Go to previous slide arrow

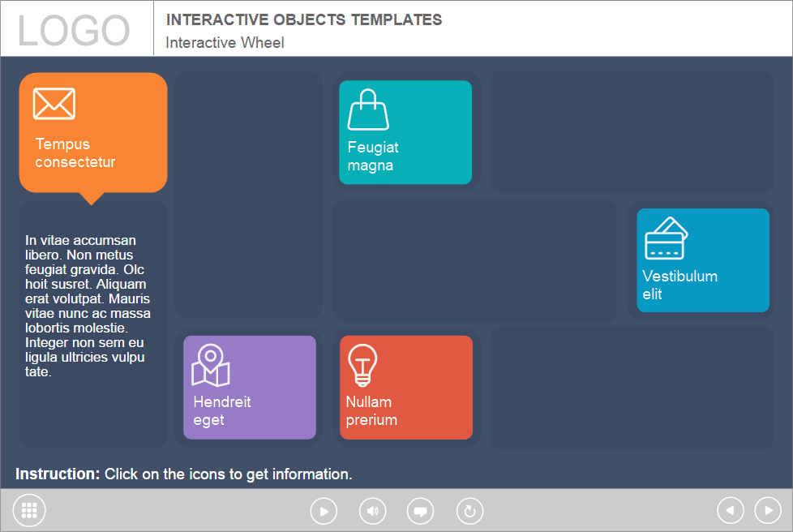pyautogui.click(x=731, y=510)
